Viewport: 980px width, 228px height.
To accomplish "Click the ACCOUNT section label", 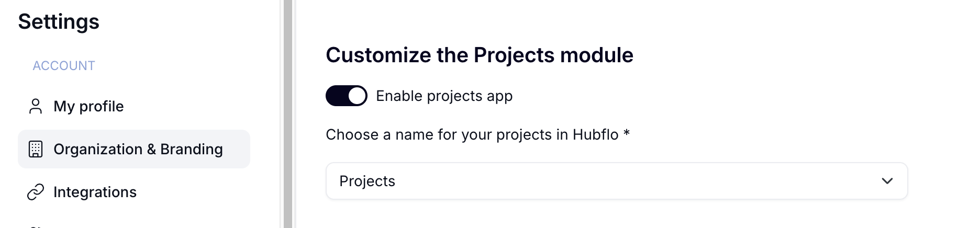I will 64,65.
